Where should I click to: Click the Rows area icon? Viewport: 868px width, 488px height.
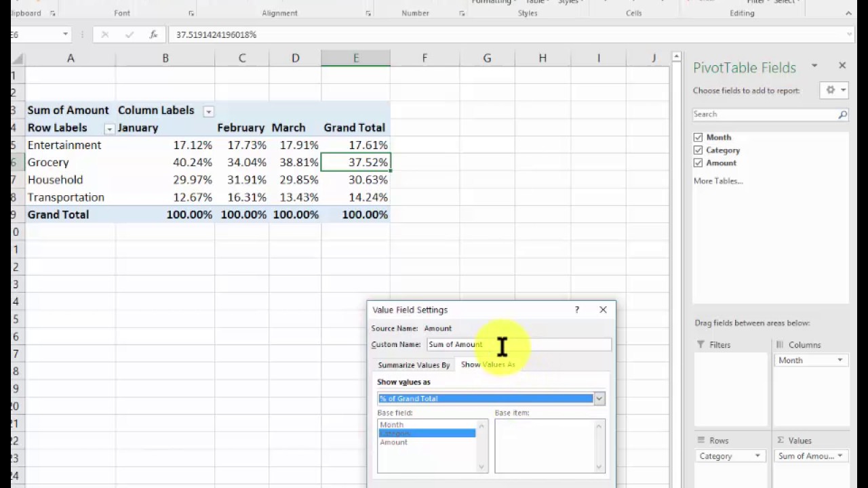click(x=701, y=441)
